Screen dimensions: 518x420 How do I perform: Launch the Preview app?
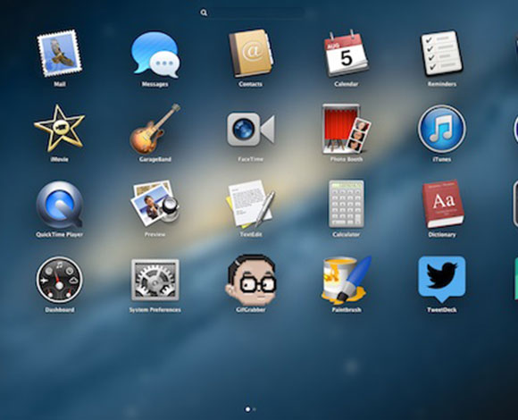coord(155,204)
